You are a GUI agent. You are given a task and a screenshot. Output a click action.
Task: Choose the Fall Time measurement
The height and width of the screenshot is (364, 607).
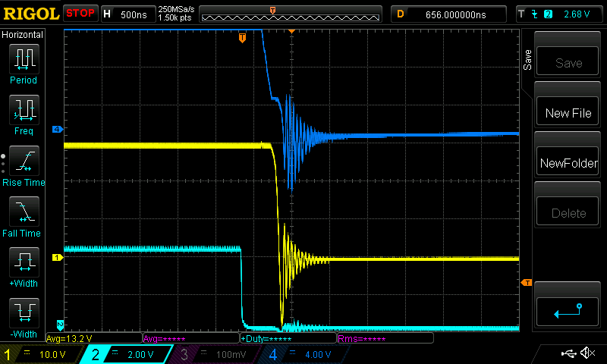(x=24, y=212)
